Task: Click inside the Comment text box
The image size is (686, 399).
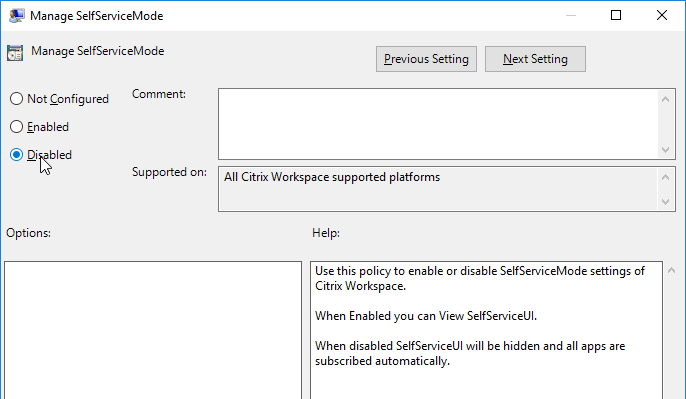Action: [x=438, y=124]
